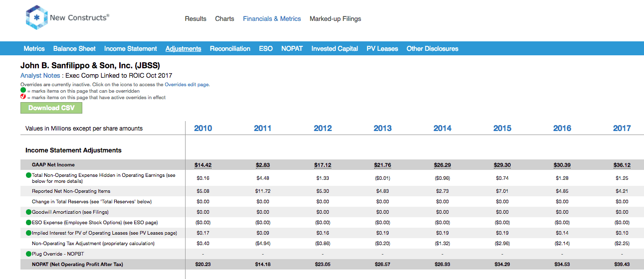Image resolution: width=644 pixels, height=279 pixels.
Task: Click the green legend dot icon
Action: 23,91
